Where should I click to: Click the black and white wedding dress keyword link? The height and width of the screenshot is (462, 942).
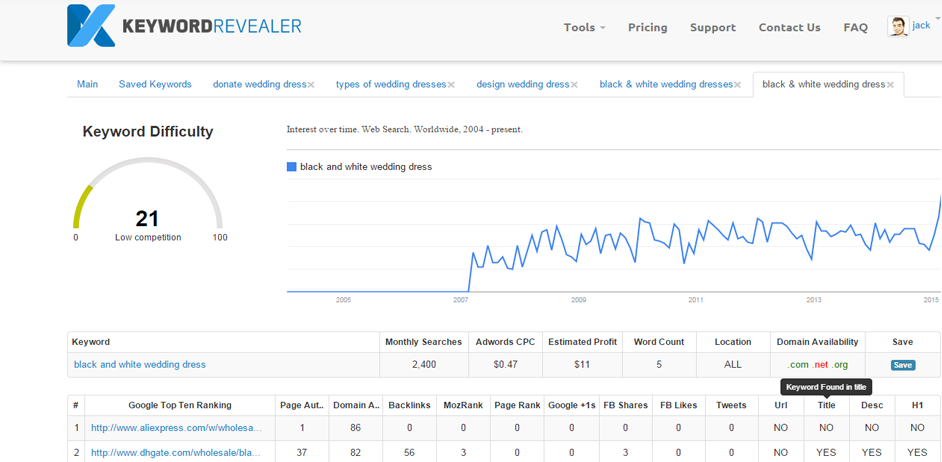[139, 364]
